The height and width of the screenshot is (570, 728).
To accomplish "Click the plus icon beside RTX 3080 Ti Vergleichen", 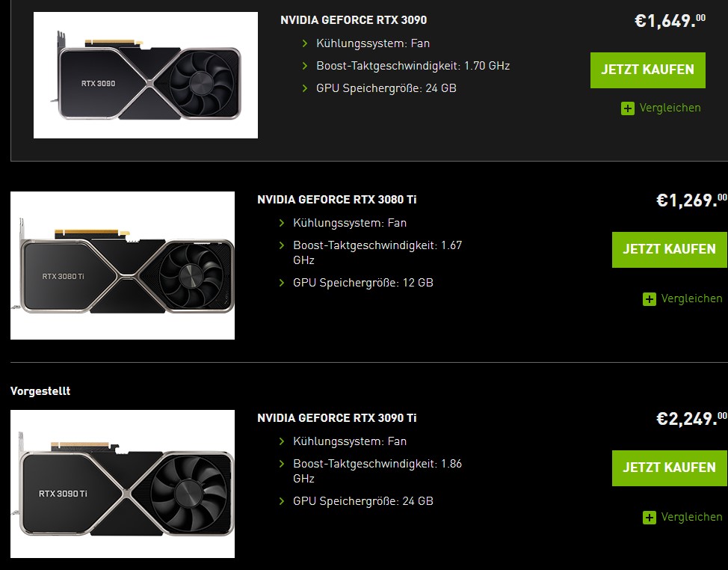I will [649, 298].
